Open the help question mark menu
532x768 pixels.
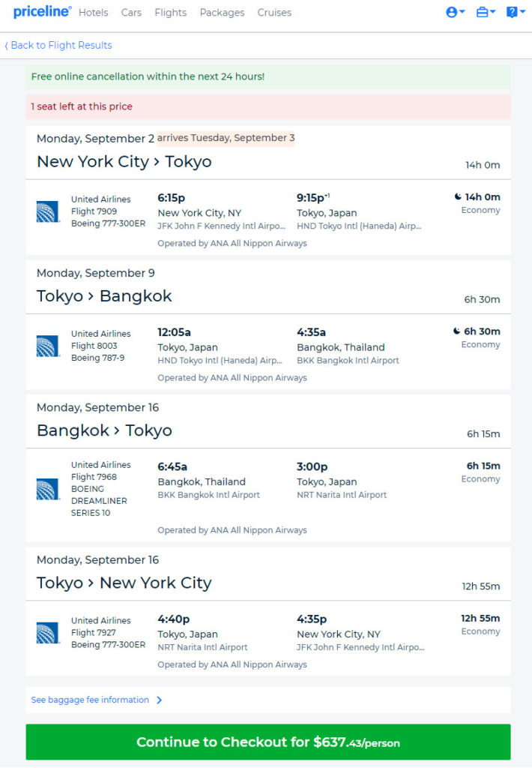pos(516,12)
